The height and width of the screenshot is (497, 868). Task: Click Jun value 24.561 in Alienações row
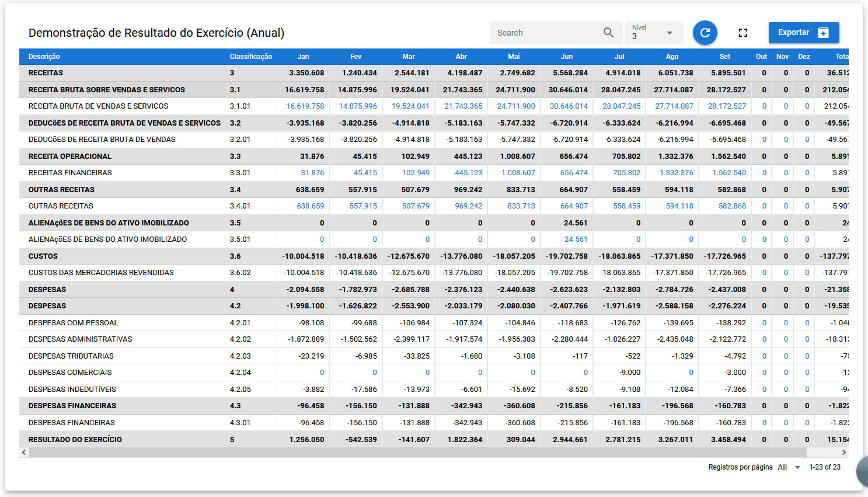coord(576,239)
